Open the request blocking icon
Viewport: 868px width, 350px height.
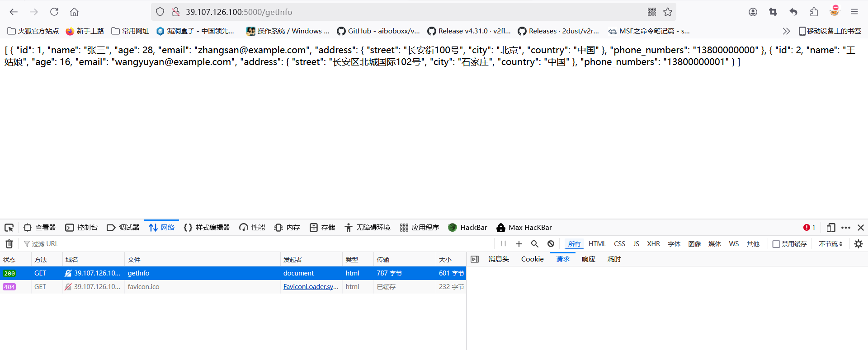click(551, 244)
